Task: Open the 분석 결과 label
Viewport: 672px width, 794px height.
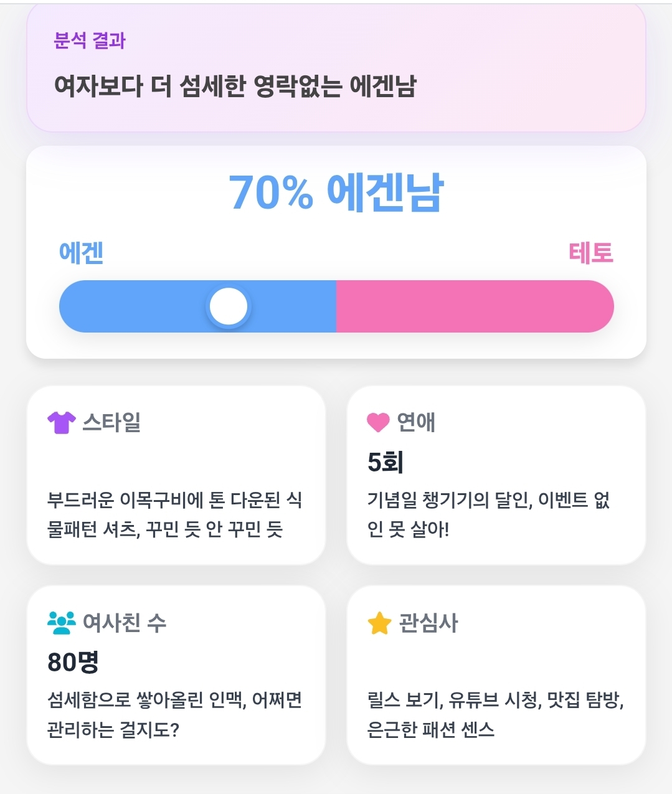Action: [x=90, y=41]
